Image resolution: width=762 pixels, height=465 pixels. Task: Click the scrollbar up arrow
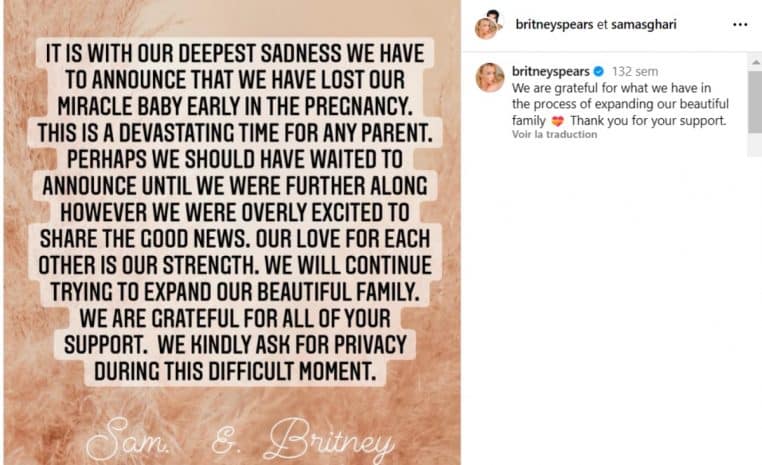[754, 63]
